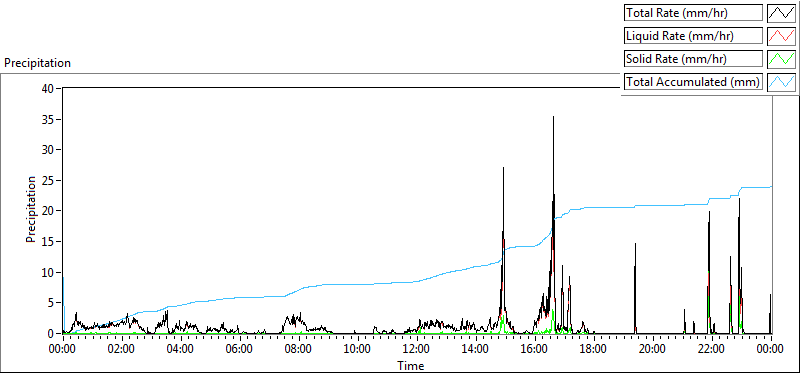Image resolution: width=800 pixels, height=373 pixels.
Task: Select the 0 minimum on the y-axis
Action: [52, 333]
